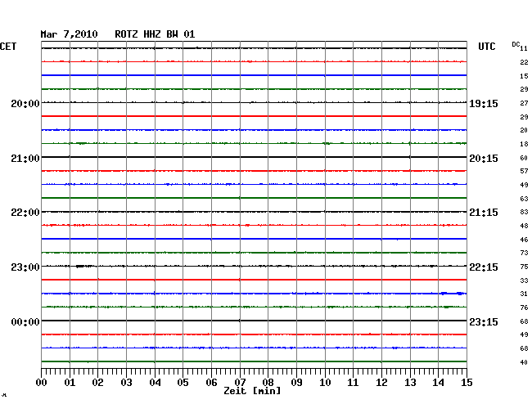Select the "20:00" CET time label

click(25, 103)
